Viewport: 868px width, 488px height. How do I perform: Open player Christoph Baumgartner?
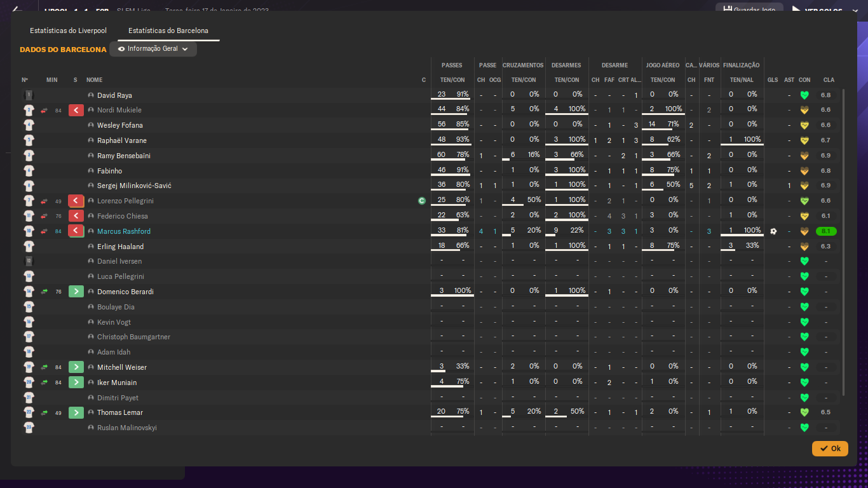[x=133, y=337]
